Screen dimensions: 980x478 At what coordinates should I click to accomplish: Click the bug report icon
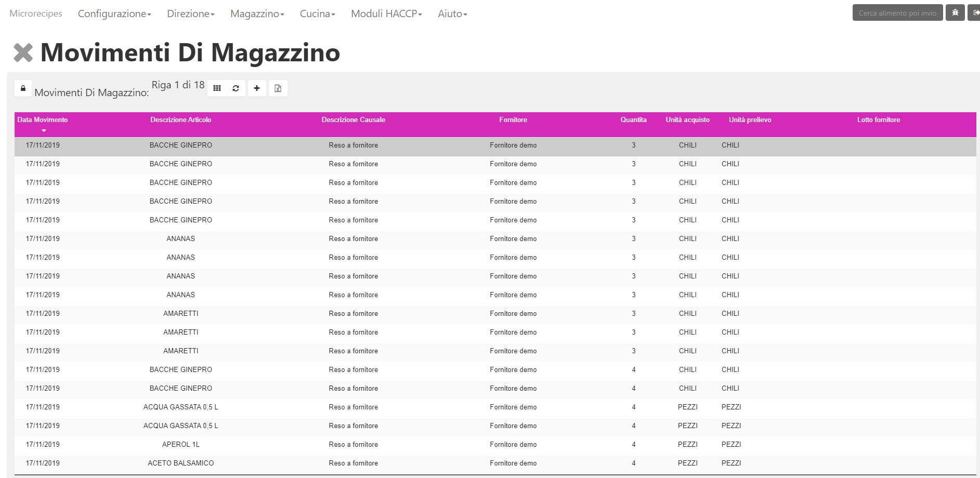pos(955,12)
